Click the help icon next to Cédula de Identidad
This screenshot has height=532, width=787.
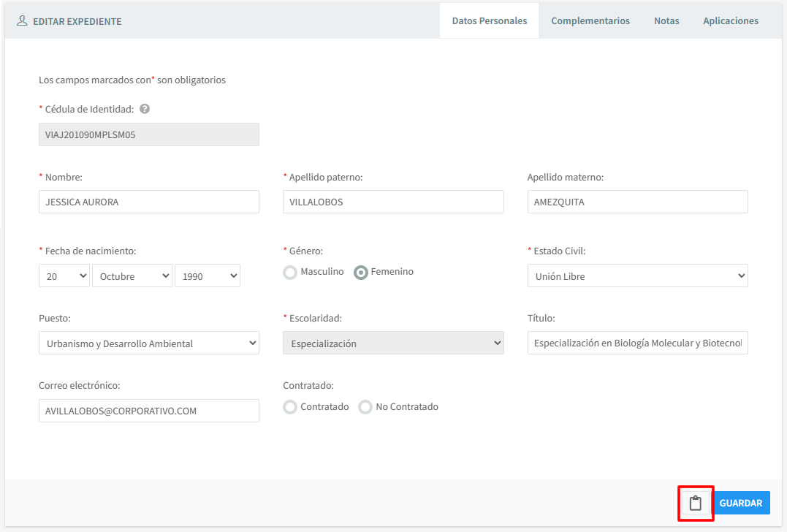pyautogui.click(x=145, y=109)
